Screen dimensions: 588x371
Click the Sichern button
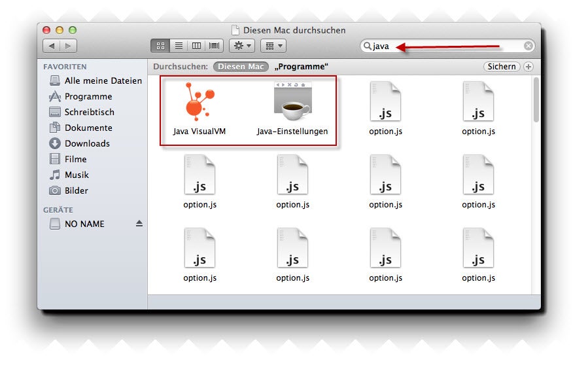click(502, 67)
